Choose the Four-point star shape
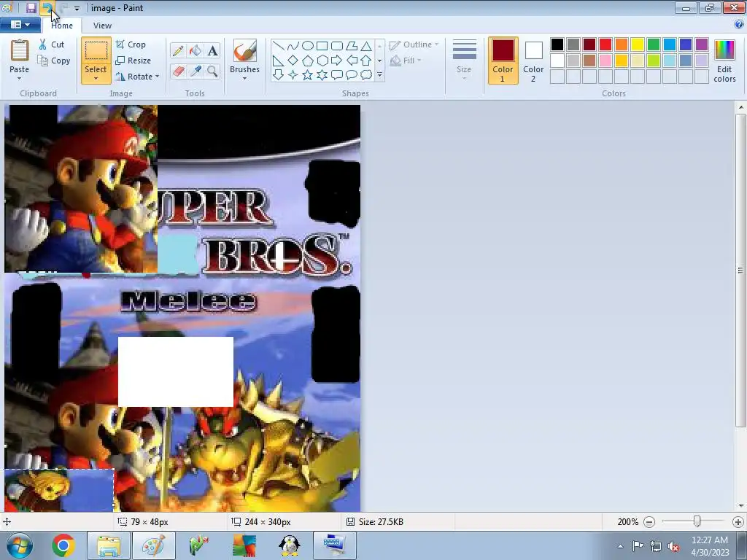The image size is (747, 560). coord(293,75)
